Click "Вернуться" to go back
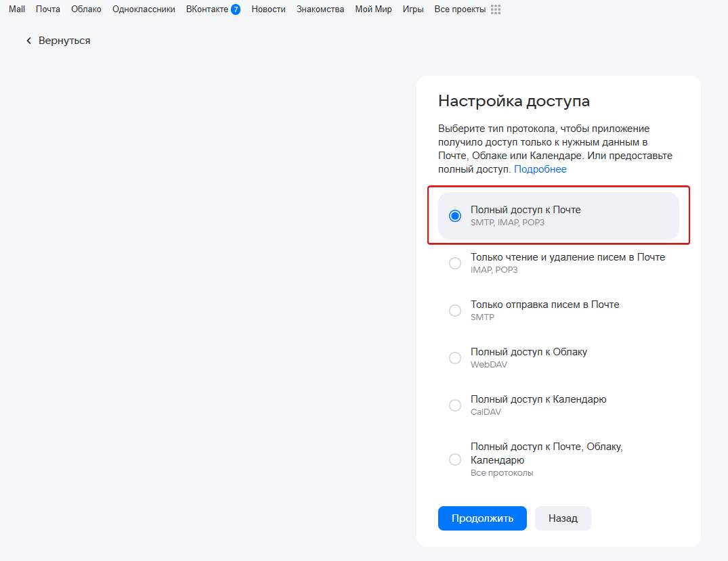 [64, 41]
